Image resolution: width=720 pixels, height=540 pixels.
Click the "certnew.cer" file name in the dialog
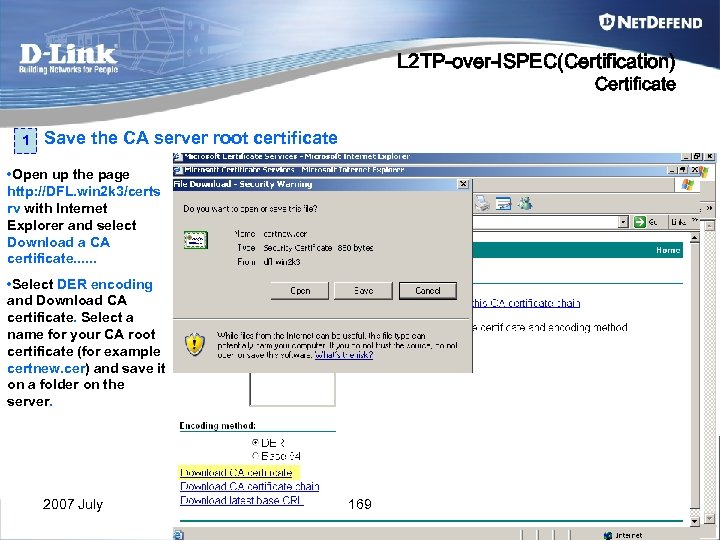click(x=285, y=234)
